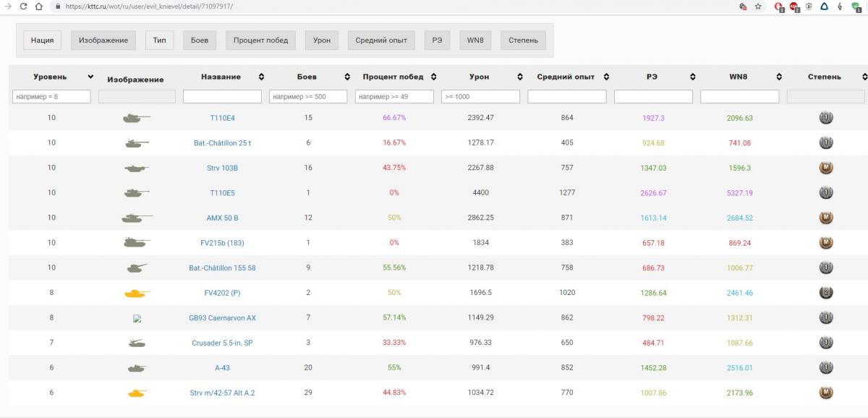
Task: Reload the page with the browser refresh icon
Action: [x=23, y=6]
